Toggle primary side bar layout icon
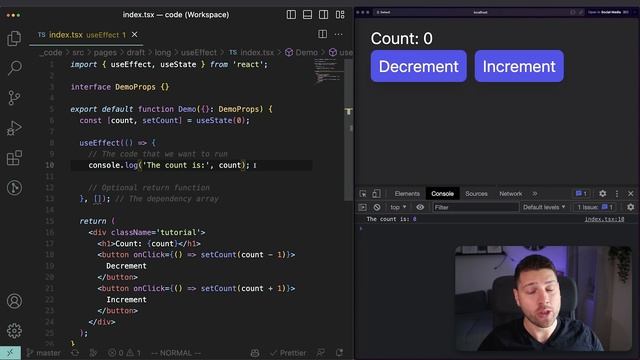640x360 pixels. click(x=291, y=15)
